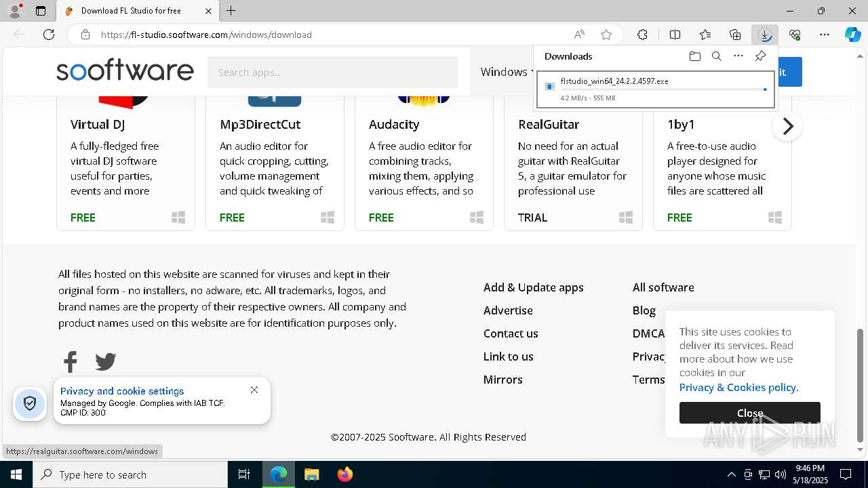View site information lock icon

[85, 35]
